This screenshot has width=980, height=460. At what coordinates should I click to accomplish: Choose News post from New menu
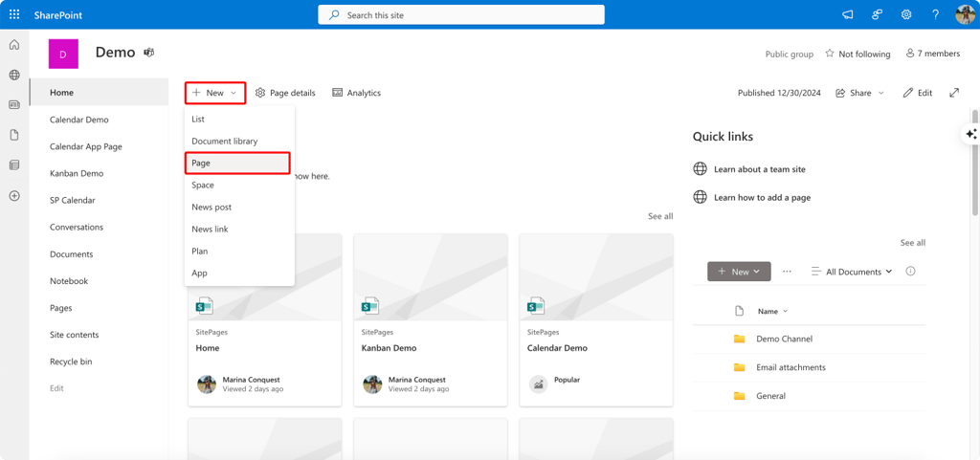tap(239, 208)
